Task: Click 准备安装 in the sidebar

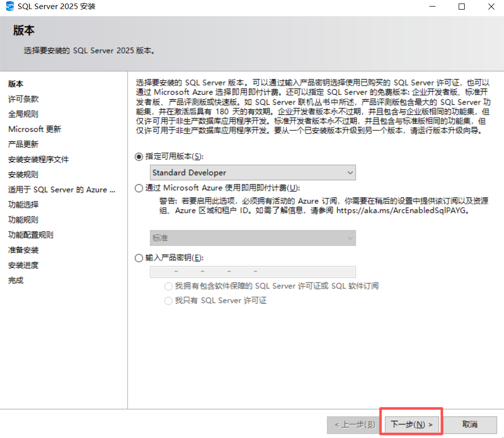Action: point(23,250)
